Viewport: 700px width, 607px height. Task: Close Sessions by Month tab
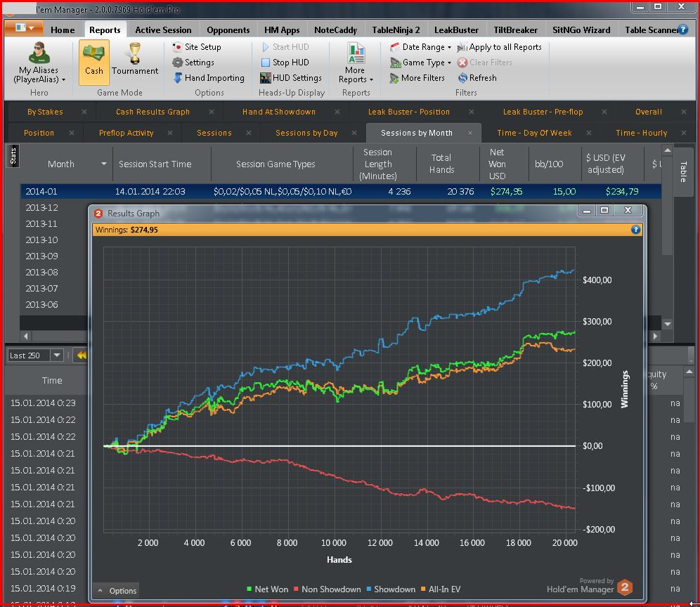470,133
